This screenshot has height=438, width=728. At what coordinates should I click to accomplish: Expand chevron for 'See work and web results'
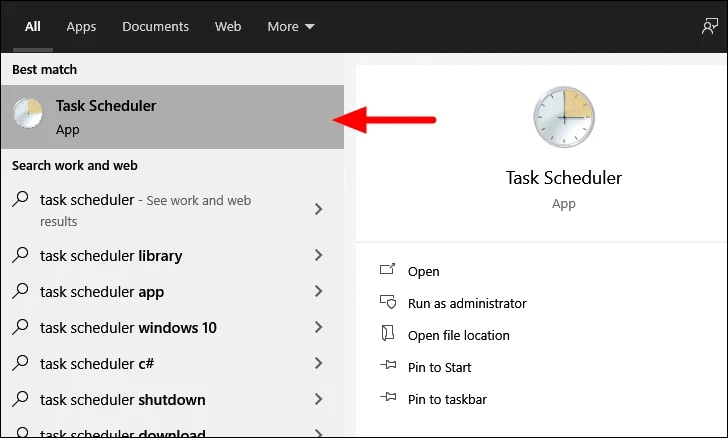click(318, 209)
